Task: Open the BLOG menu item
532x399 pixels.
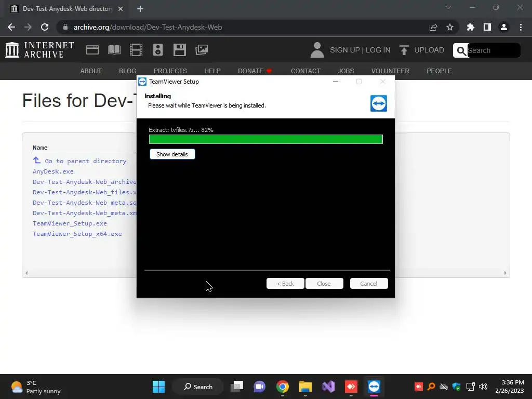Action: pyautogui.click(x=128, y=71)
